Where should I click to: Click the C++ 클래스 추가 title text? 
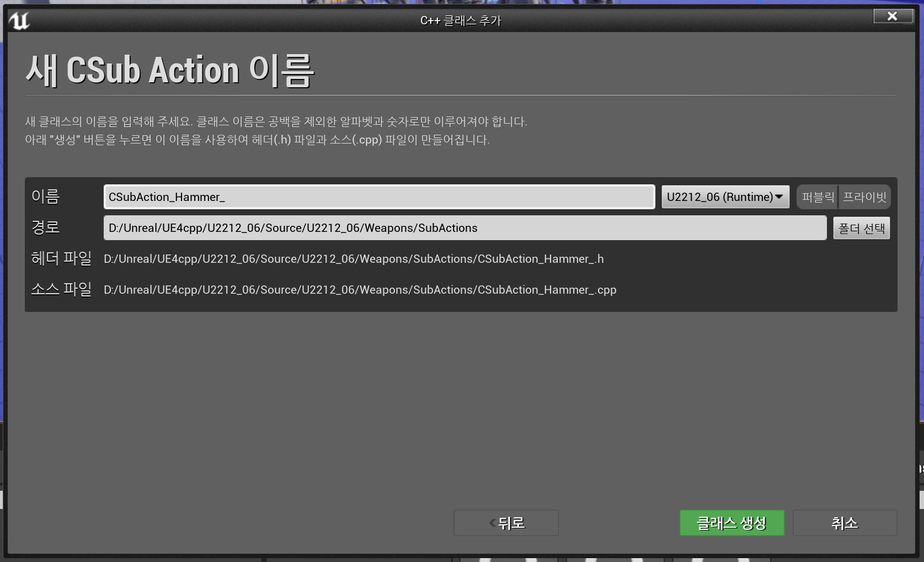tap(461, 20)
